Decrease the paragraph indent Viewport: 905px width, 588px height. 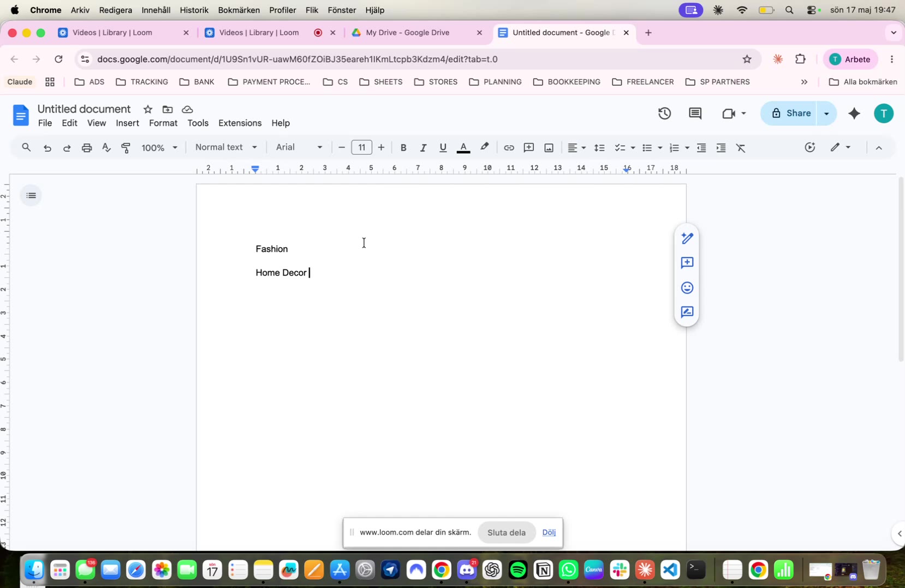pos(701,148)
